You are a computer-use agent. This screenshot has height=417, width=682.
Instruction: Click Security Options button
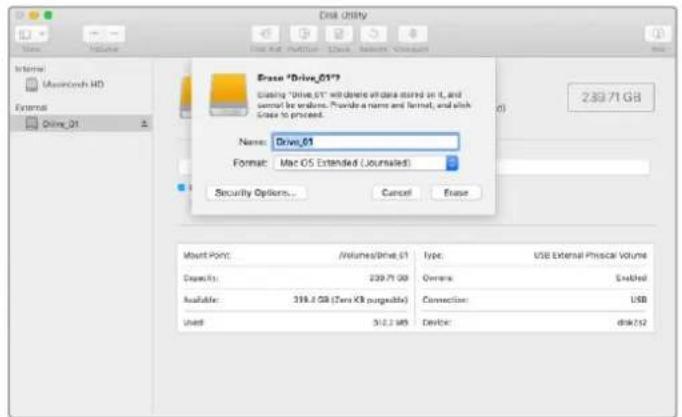pos(256,193)
